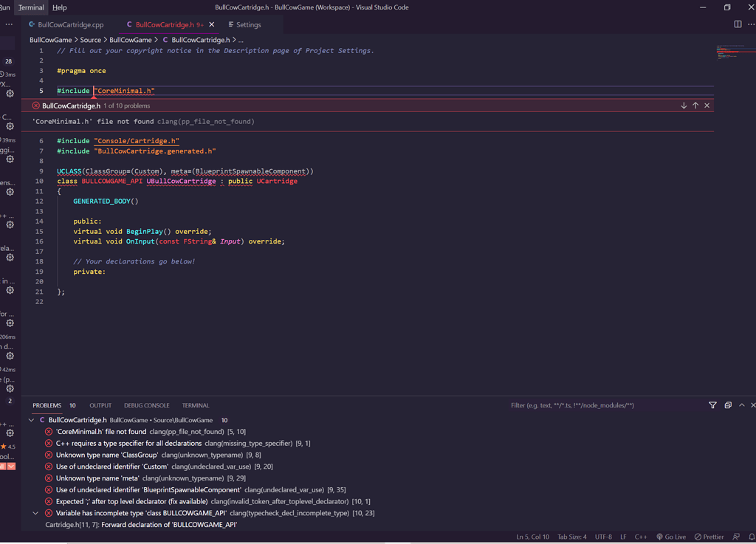Viewport: 756px width, 544px height.
Task: Split the editor using the split icon
Action: [x=737, y=24]
